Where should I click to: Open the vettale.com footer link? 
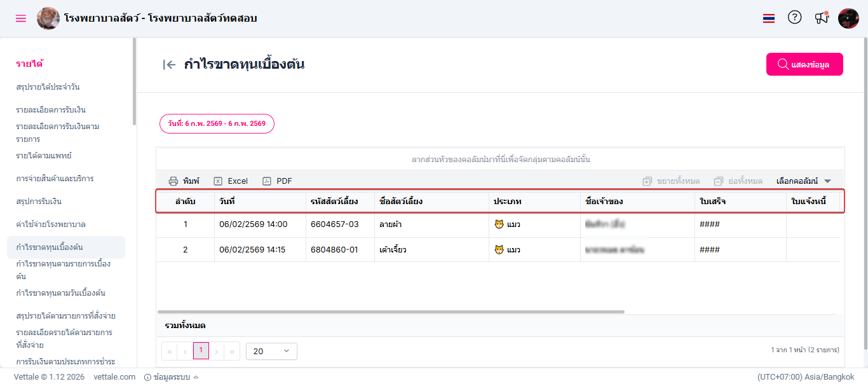(114, 377)
